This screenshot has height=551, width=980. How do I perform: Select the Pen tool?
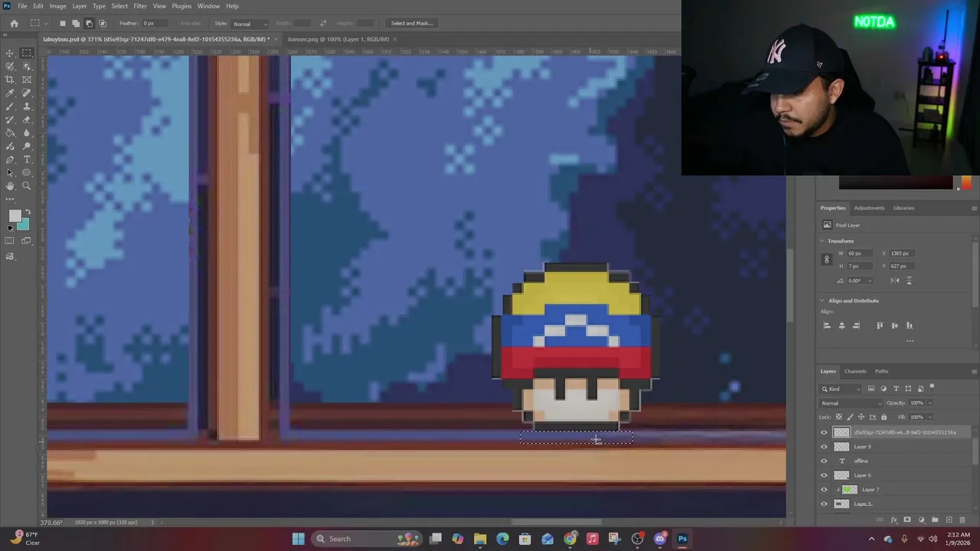click(10, 159)
